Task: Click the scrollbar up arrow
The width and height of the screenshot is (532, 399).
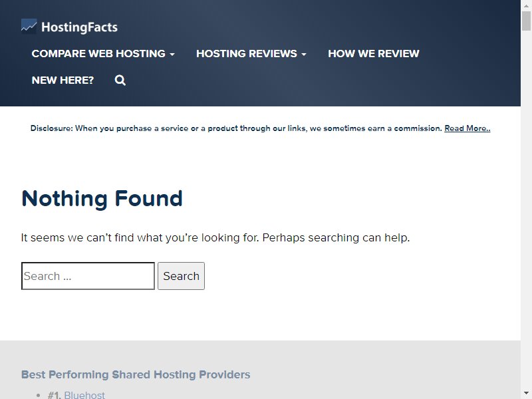Action: pyautogui.click(x=526, y=5)
